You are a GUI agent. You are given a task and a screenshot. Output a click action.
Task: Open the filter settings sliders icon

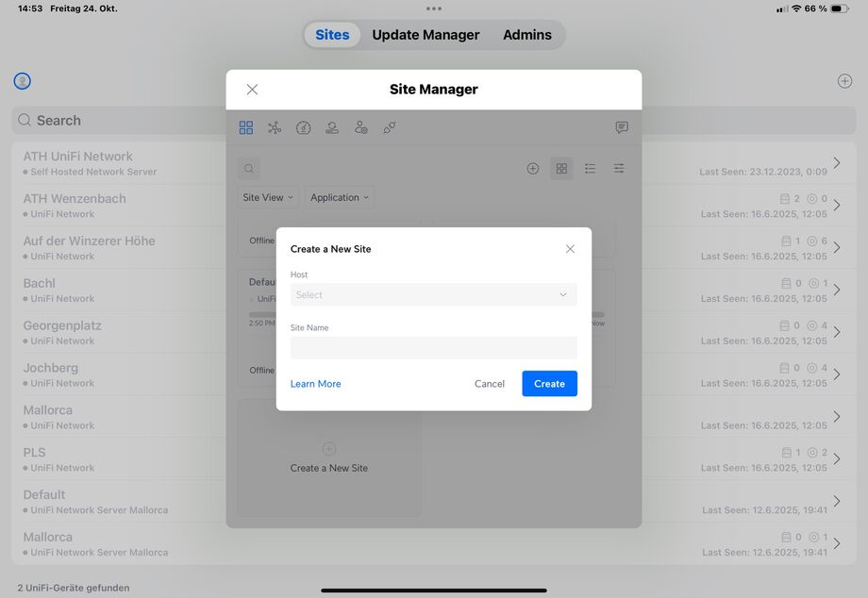pos(619,169)
